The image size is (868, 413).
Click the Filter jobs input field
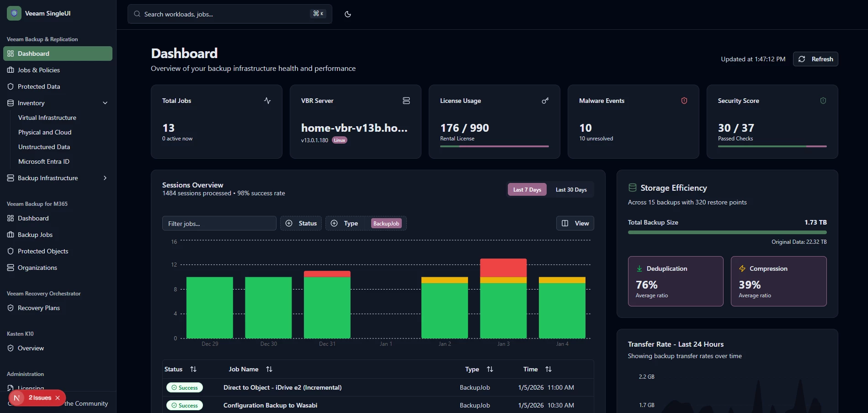219,223
